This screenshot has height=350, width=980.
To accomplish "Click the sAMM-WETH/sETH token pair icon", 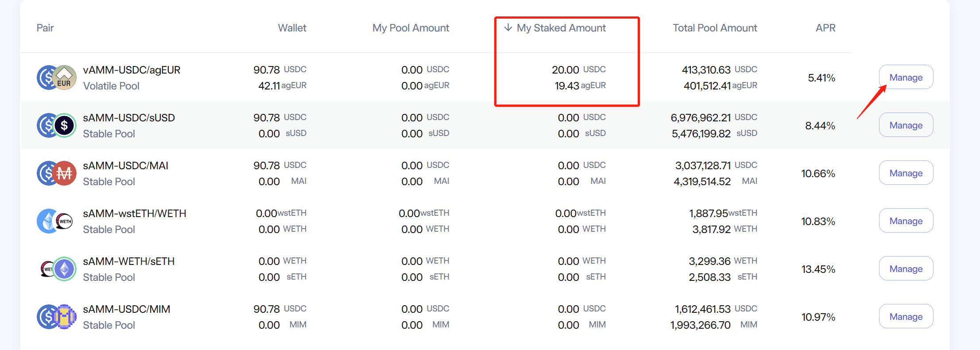I will [x=58, y=269].
